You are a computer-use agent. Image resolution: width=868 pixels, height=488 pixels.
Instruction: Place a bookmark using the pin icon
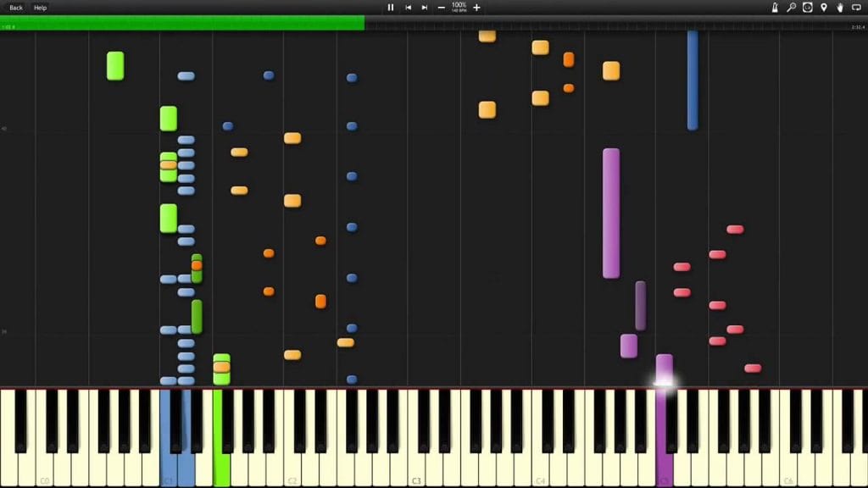pyautogui.click(x=824, y=8)
